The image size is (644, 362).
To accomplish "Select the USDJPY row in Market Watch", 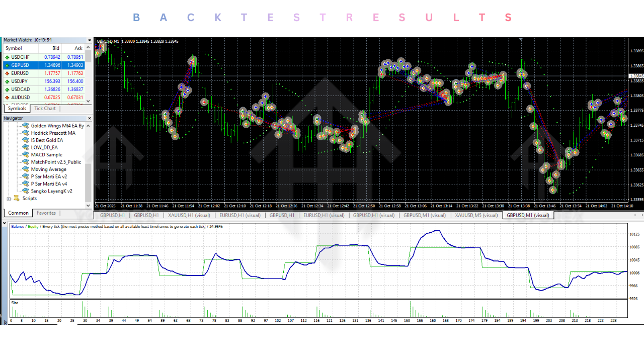I will (x=20, y=81).
